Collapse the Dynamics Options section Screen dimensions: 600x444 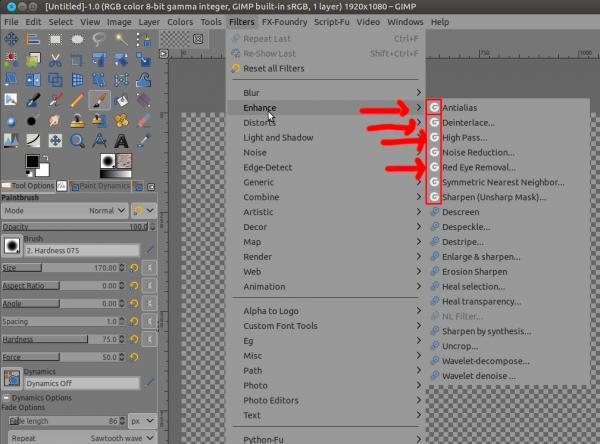[x=6, y=398]
